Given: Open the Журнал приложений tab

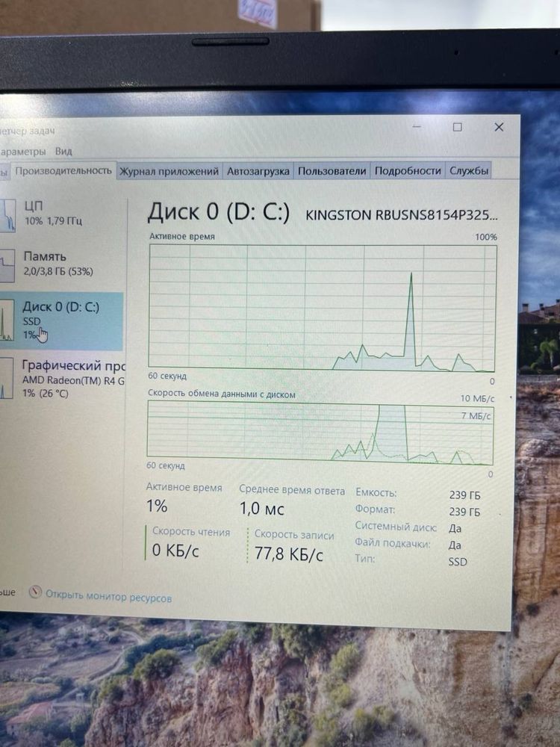Looking at the screenshot, I should click(169, 171).
